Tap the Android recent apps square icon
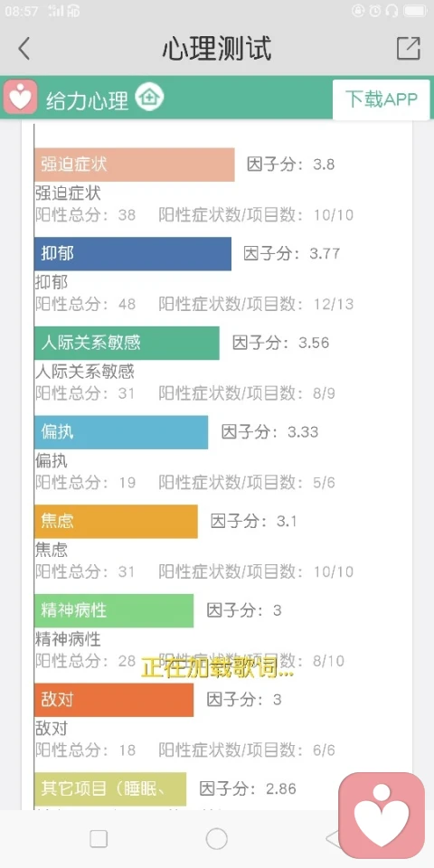The image size is (434, 868). [x=99, y=839]
